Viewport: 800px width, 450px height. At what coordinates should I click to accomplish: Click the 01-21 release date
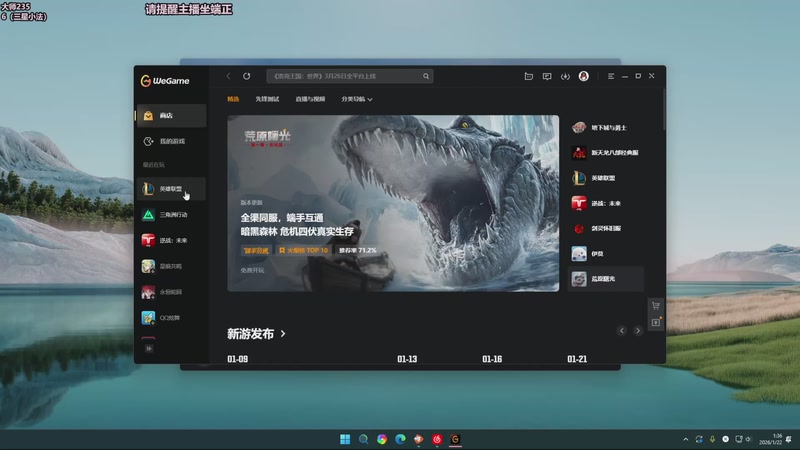pos(577,359)
